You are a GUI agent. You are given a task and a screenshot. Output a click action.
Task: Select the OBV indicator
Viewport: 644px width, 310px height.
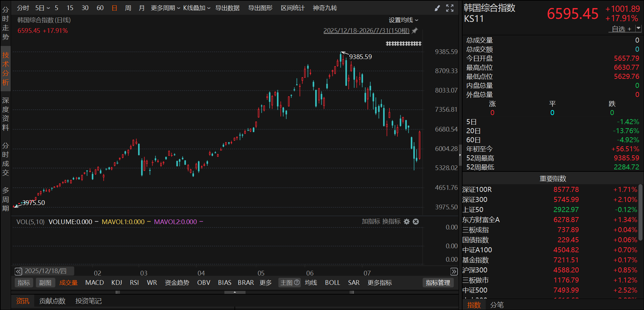[x=204, y=282]
